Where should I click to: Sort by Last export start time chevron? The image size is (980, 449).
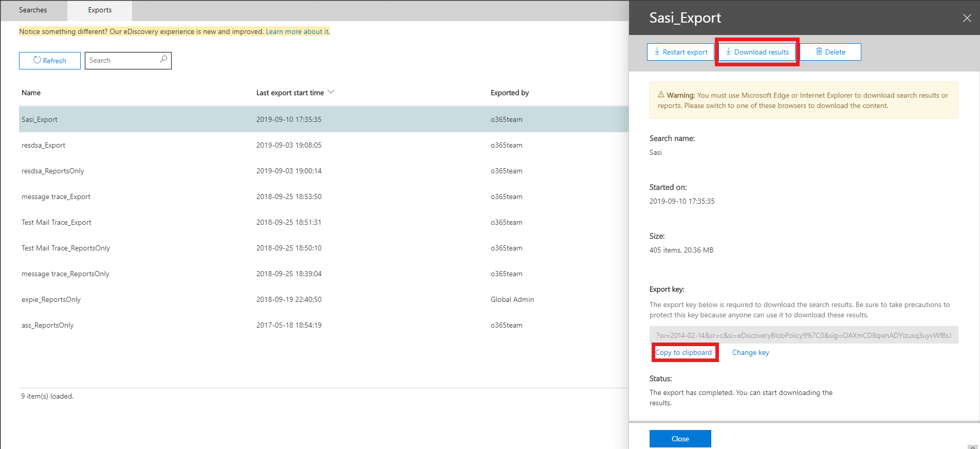[331, 92]
